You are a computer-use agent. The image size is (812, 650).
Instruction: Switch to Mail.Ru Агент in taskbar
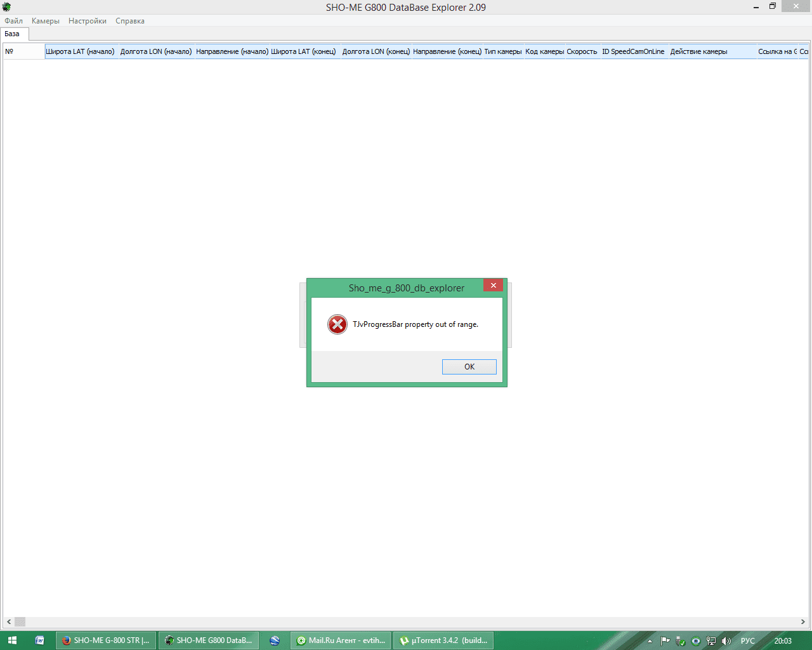tap(341, 640)
